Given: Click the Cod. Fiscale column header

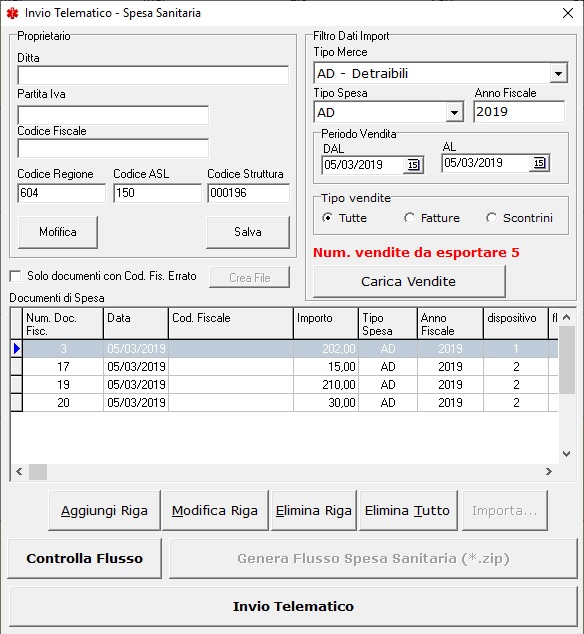Looking at the screenshot, I should (231, 324).
